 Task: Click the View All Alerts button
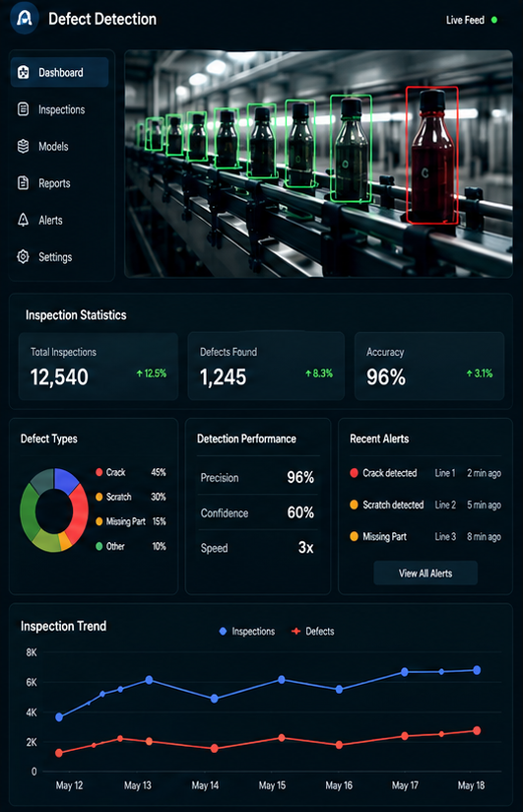425,574
